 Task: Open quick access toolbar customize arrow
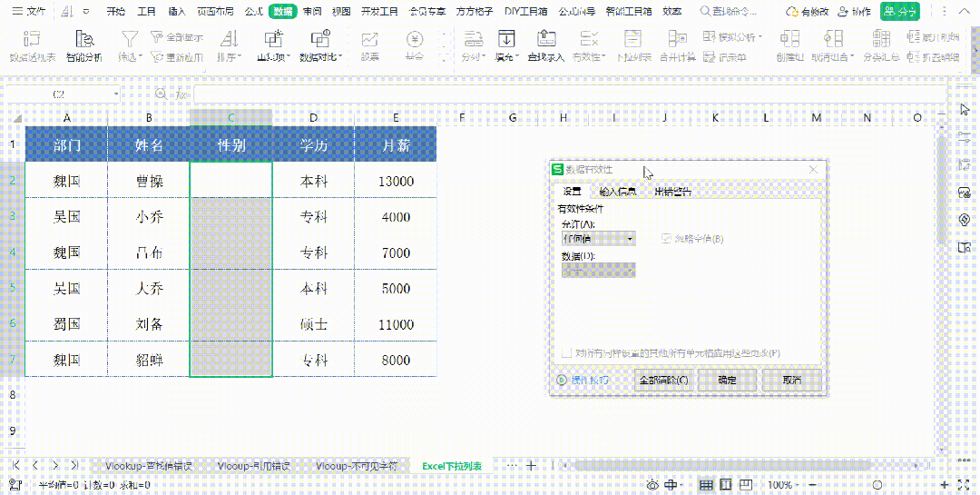click(86, 11)
